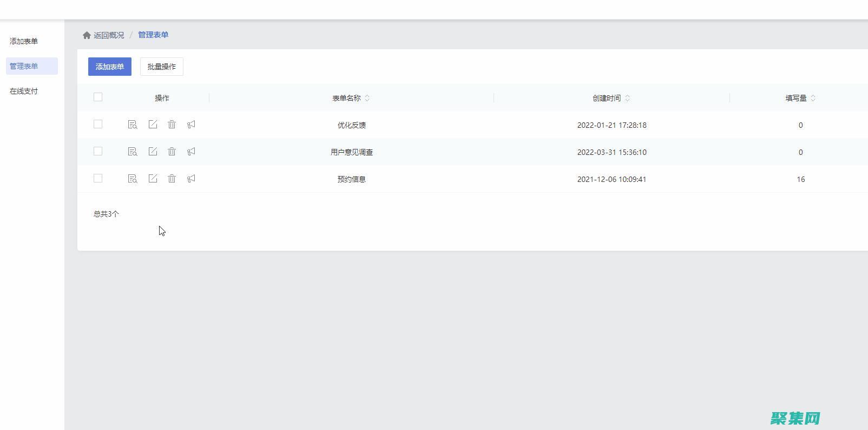
Task: Check the box for 优化反馈 row
Action: coord(98,124)
